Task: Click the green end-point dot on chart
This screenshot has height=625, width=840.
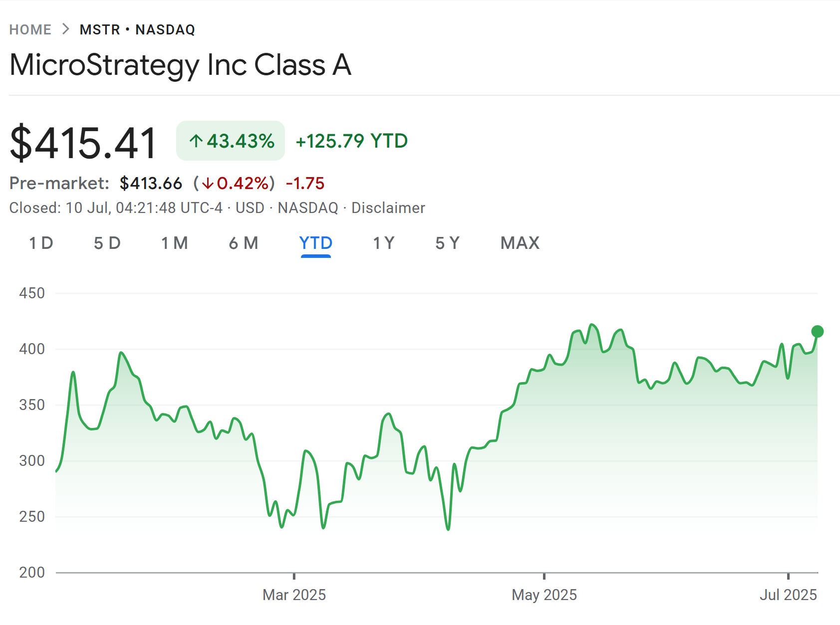Action: pyautogui.click(x=817, y=332)
